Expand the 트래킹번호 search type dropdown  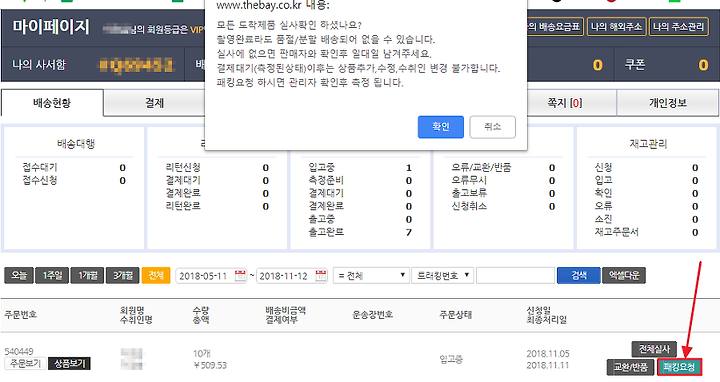pos(443,275)
